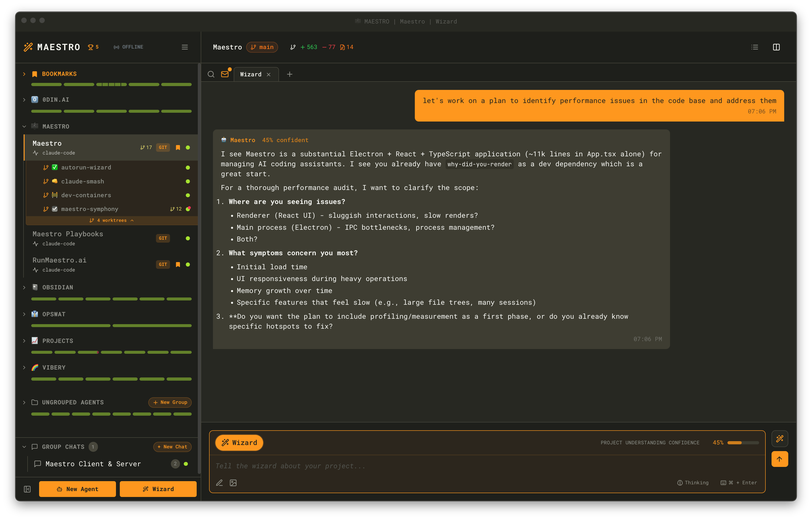Click the Wizard mode pill in input box
The image size is (812, 520).
coord(239,443)
